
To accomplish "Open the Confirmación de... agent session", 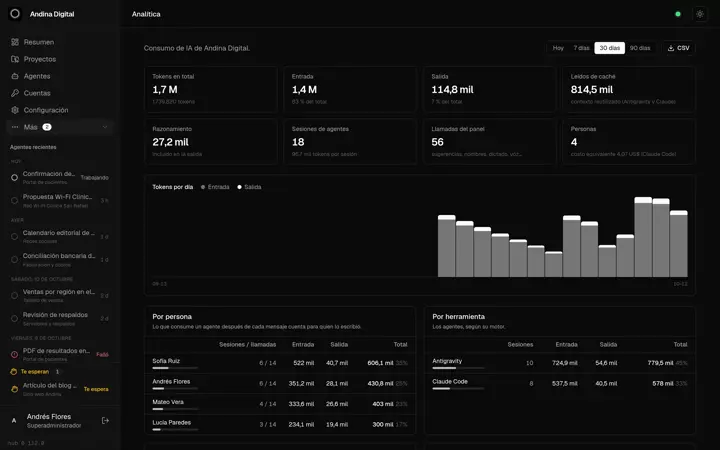I will pyautogui.click(x=60, y=178).
